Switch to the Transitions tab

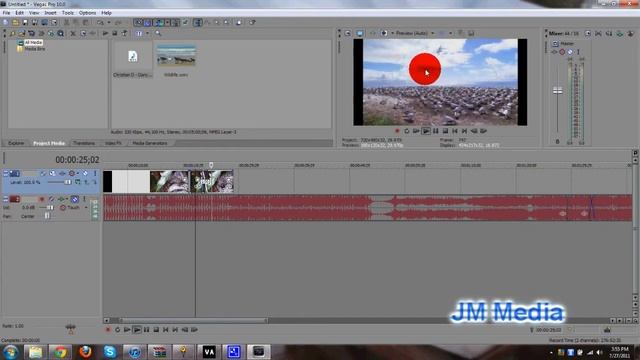click(84, 143)
